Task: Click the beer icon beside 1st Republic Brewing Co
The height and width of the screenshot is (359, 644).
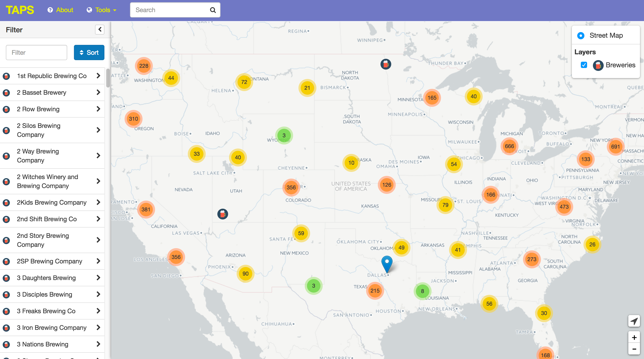Action: [6, 76]
